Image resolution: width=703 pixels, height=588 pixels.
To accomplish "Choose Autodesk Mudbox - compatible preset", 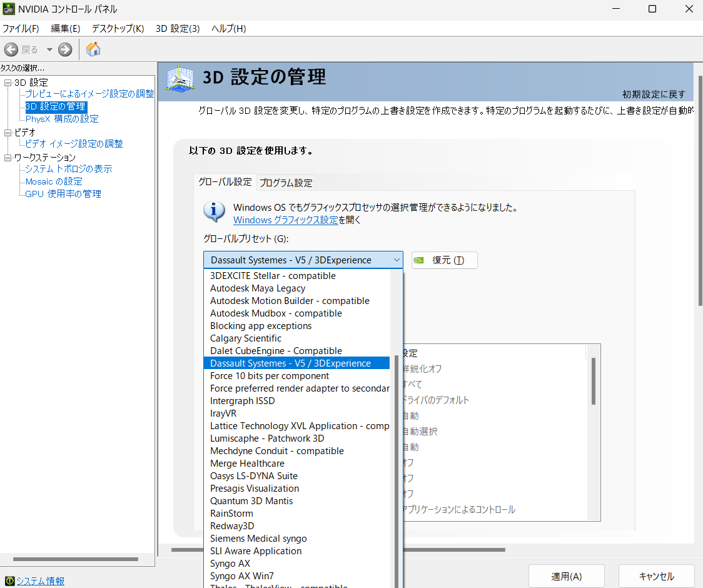I will (297, 313).
